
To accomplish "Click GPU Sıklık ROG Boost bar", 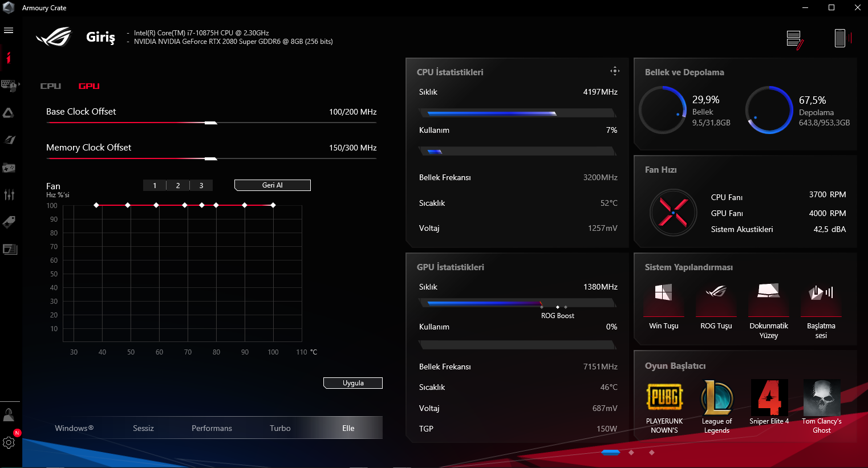I will click(518, 303).
